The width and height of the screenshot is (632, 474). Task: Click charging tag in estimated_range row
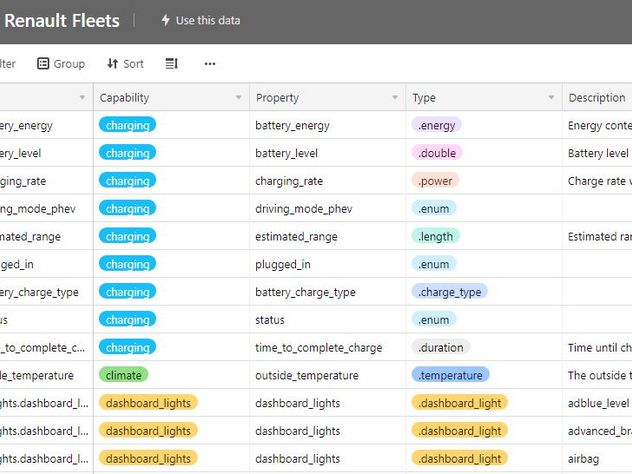(127, 237)
